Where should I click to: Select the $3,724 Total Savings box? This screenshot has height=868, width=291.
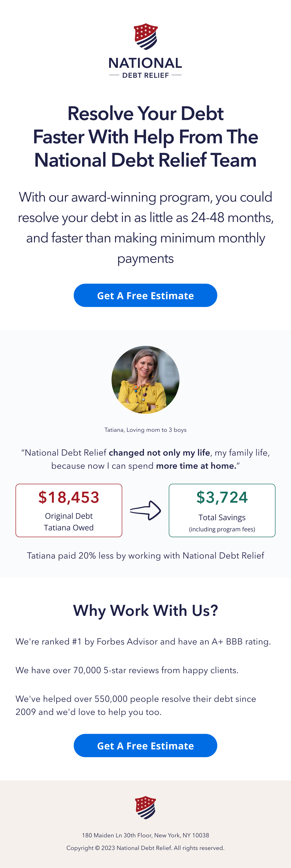click(222, 510)
